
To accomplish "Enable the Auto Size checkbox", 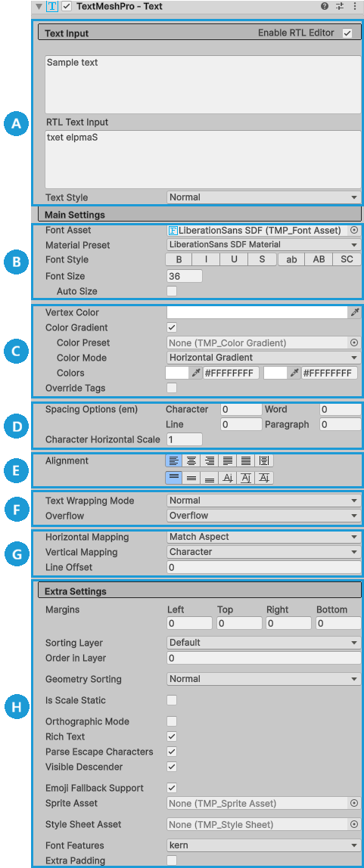I will point(172,290).
